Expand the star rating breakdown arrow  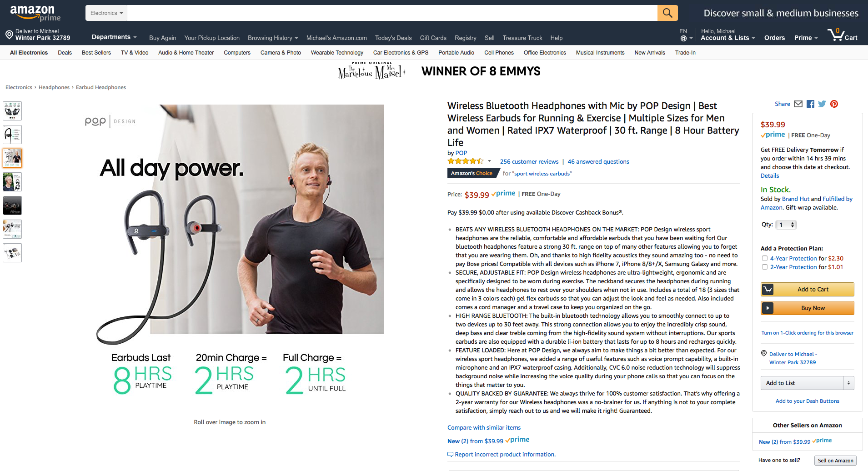coord(489,161)
